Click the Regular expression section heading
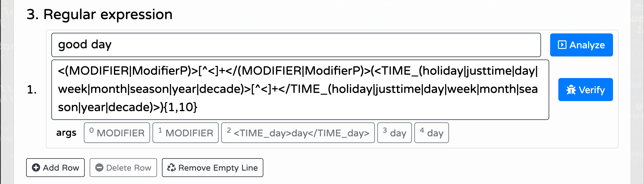Image resolution: width=644 pixels, height=184 pixels. tap(100, 14)
